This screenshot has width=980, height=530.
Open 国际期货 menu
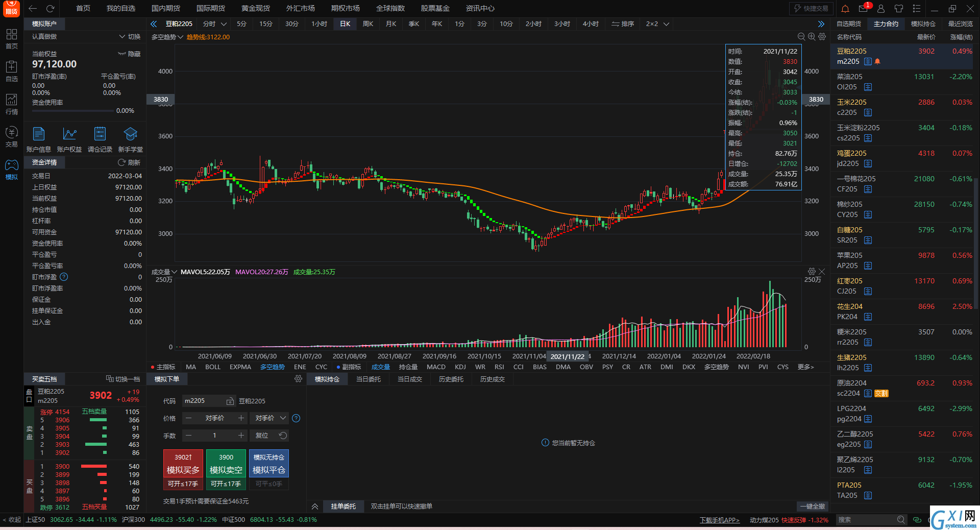[211, 9]
